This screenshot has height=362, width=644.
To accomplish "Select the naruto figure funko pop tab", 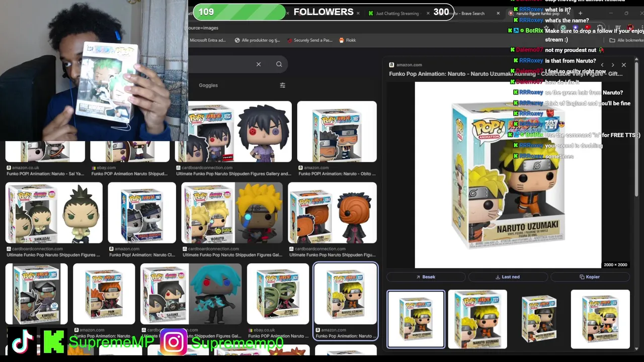I will click(x=537, y=13).
